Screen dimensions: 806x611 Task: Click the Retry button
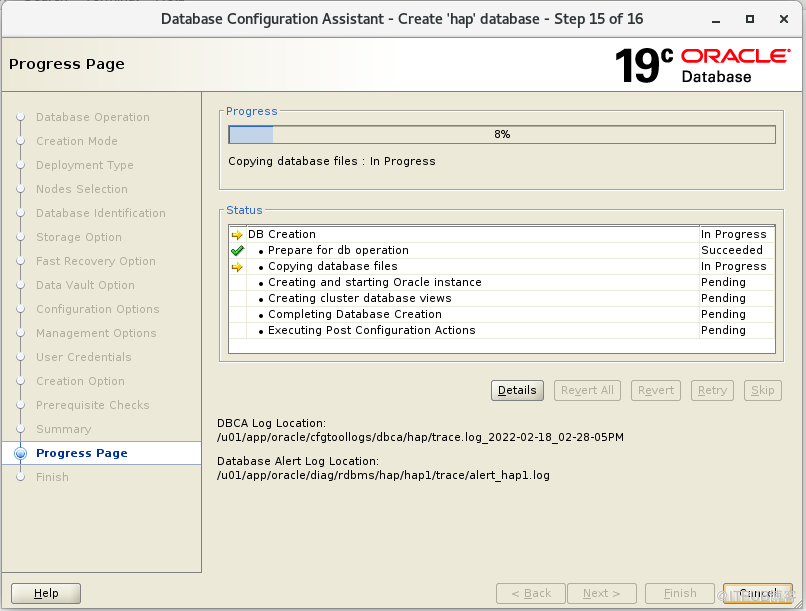(712, 391)
